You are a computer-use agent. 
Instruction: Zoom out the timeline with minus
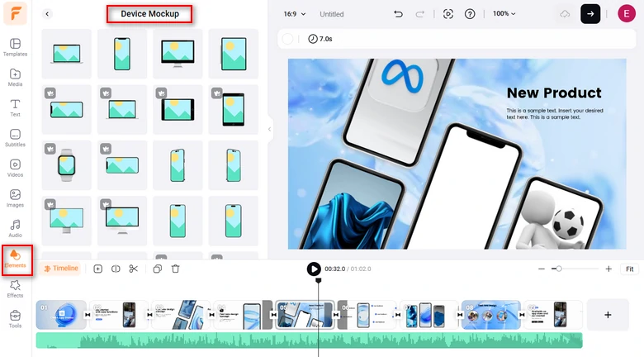(x=542, y=269)
